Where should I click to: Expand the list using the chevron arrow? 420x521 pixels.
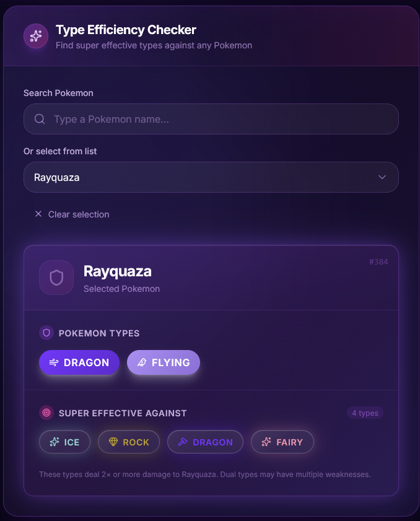pos(382,177)
